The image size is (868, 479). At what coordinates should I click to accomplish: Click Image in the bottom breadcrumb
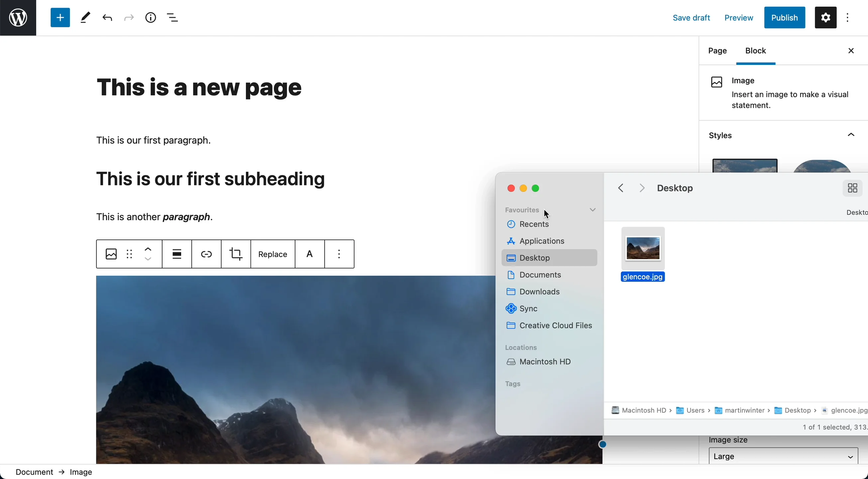pos(81,472)
